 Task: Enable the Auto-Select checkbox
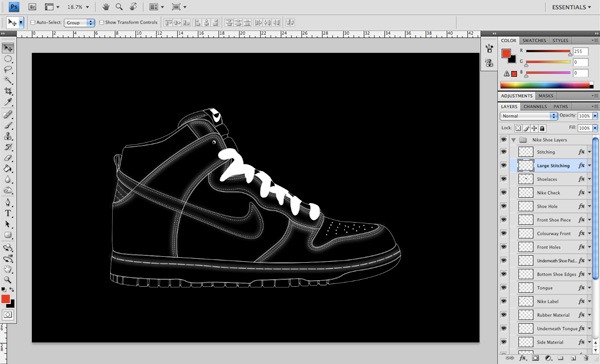click(x=33, y=23)
